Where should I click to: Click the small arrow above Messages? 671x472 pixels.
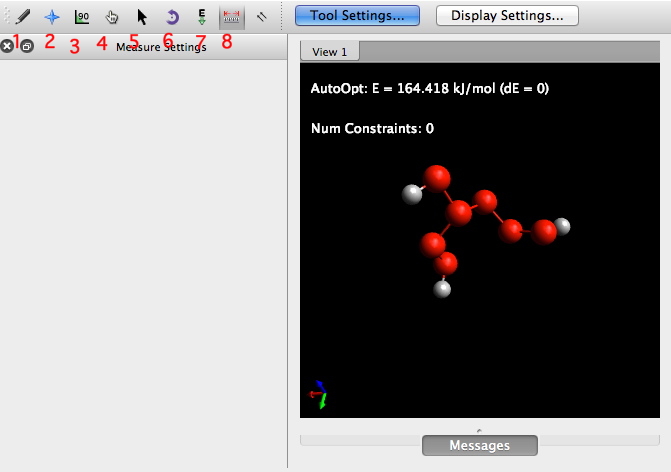pos(479,430)
